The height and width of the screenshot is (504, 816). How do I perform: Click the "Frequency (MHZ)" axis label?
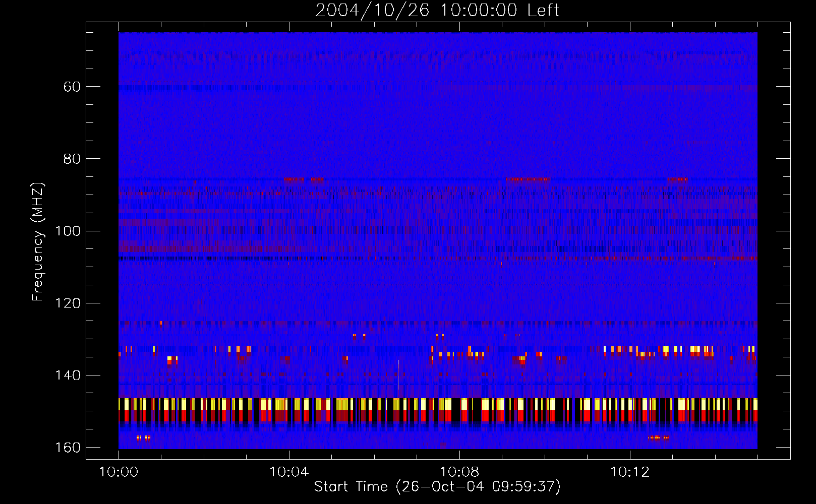[38, 242]
